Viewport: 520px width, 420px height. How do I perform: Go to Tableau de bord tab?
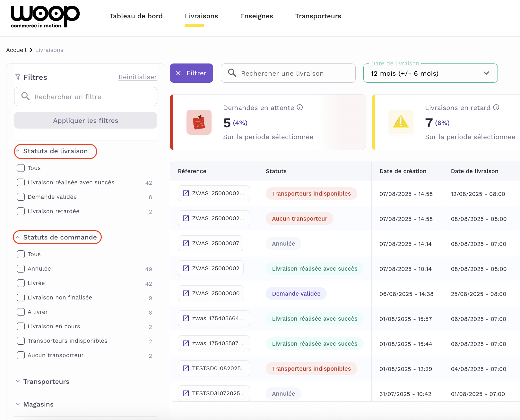pos(136,16)
